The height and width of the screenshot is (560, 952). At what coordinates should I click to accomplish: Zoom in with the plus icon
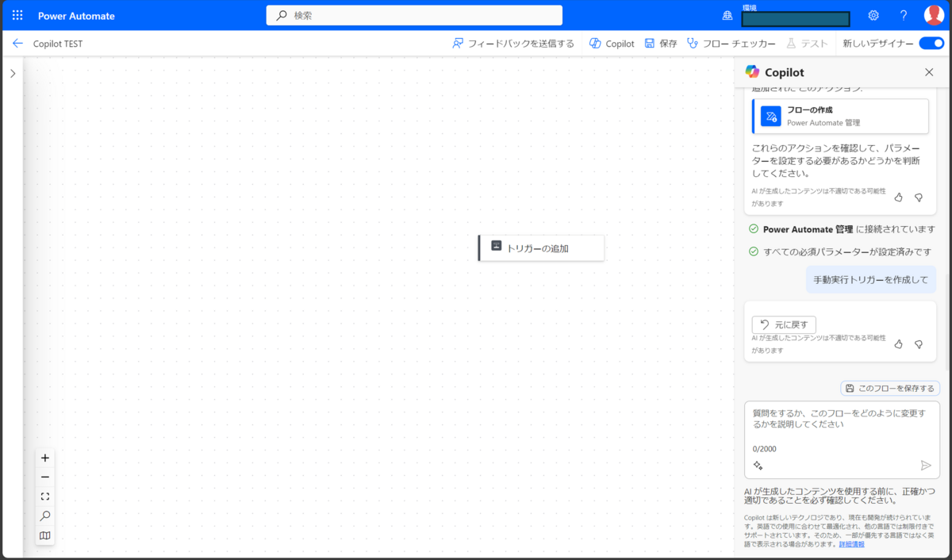pos(45,458)
